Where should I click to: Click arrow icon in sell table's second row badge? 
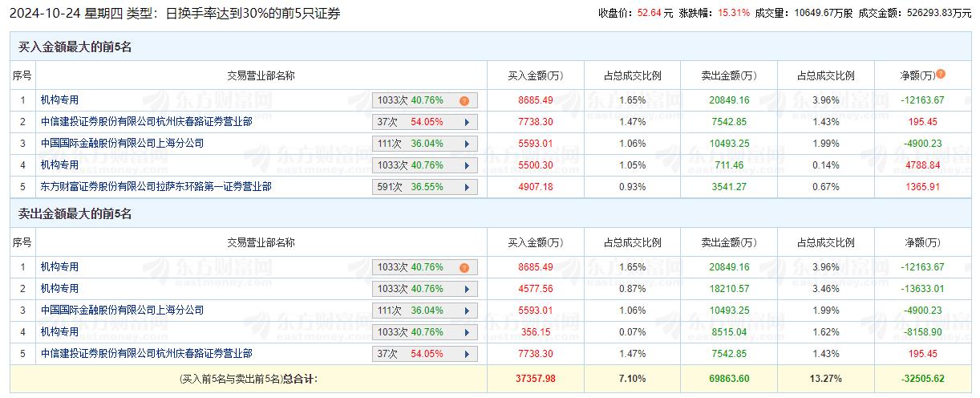tap(466, 290)
